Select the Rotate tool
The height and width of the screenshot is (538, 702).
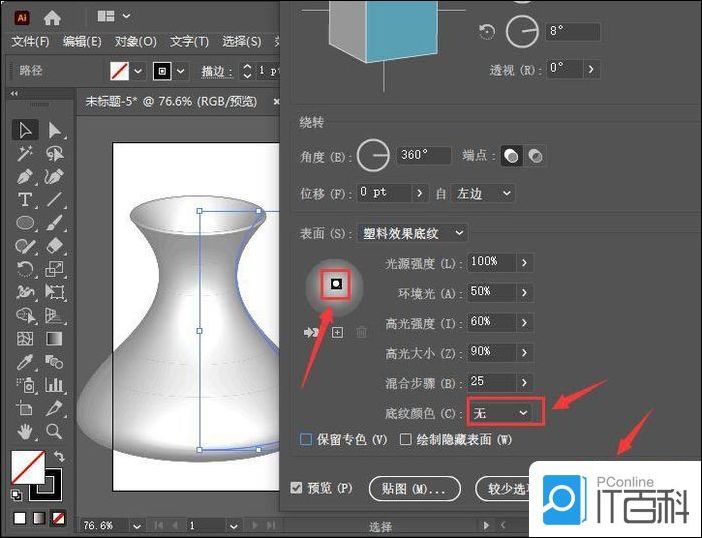point(25,269)
